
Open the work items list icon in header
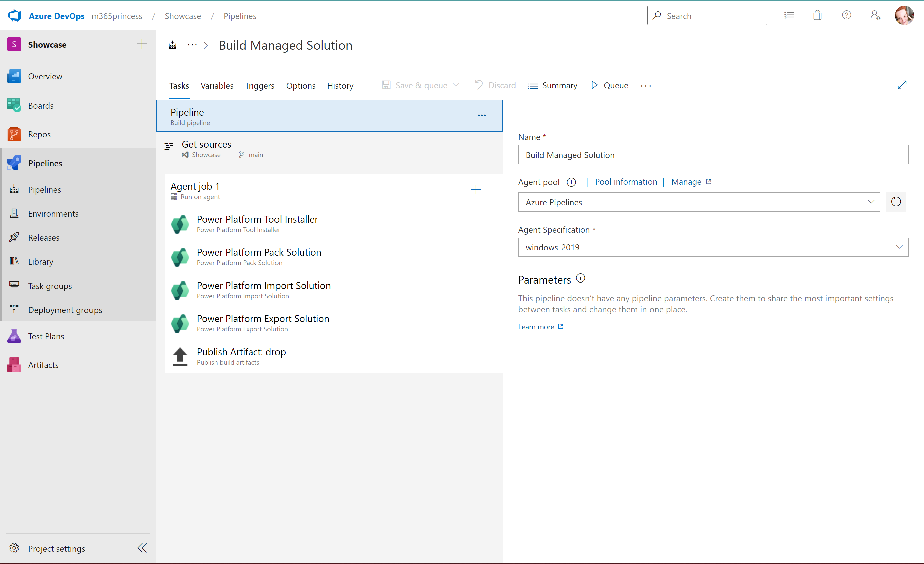(x=789, y=16)
